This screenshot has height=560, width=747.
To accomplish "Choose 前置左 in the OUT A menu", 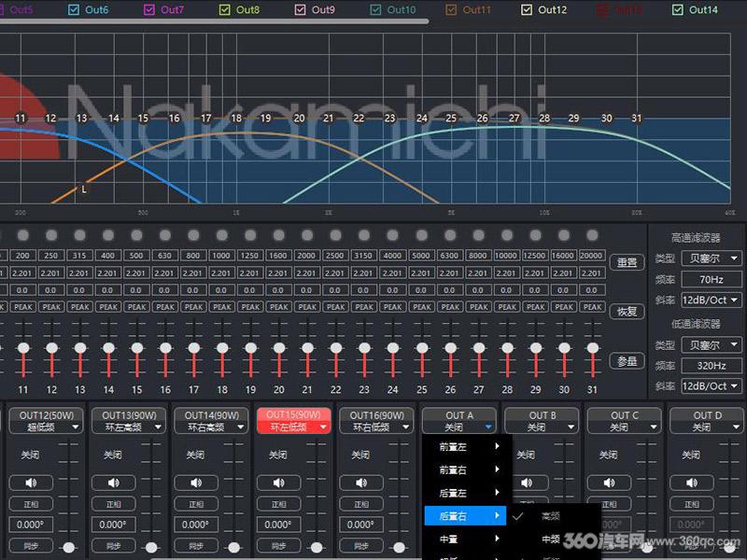I will tap(465, 447).
